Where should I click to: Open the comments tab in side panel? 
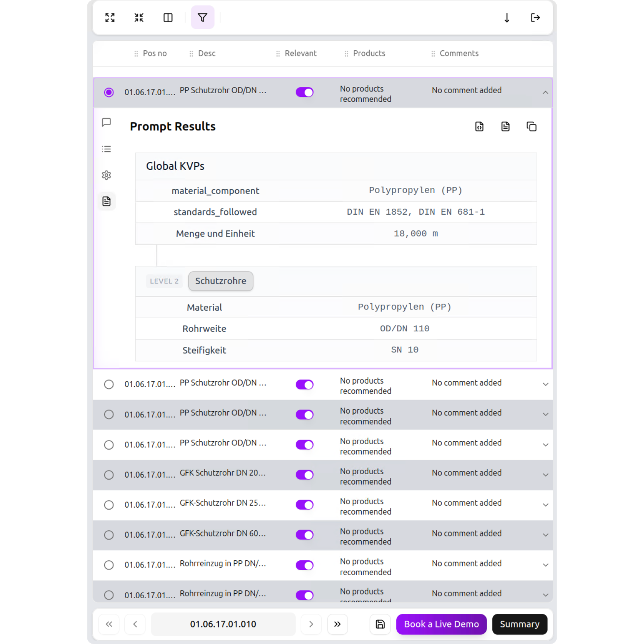pos(106,122)
